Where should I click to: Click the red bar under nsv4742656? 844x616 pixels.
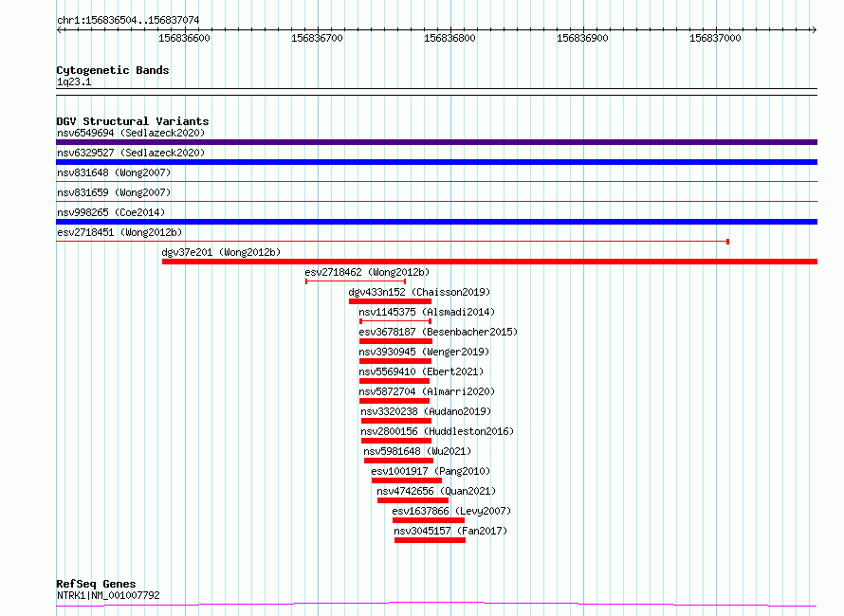click(x=413, y=500)
